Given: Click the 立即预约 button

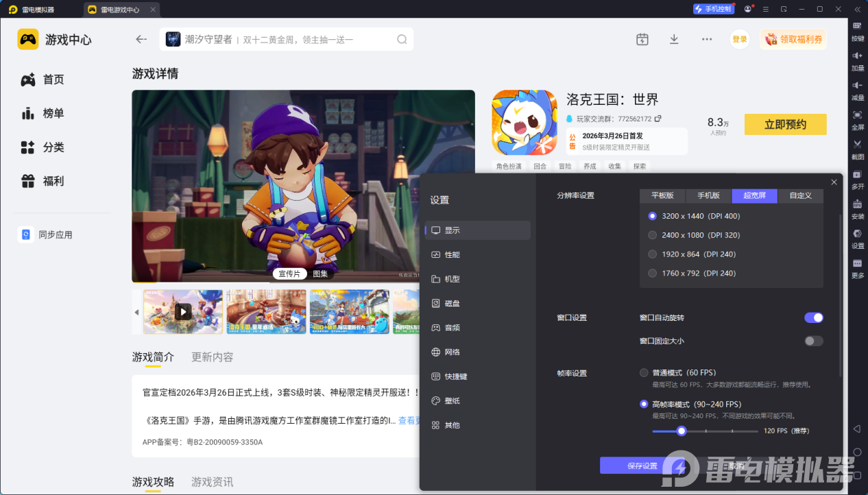Looking at the screenshot, I should point(786,124).
